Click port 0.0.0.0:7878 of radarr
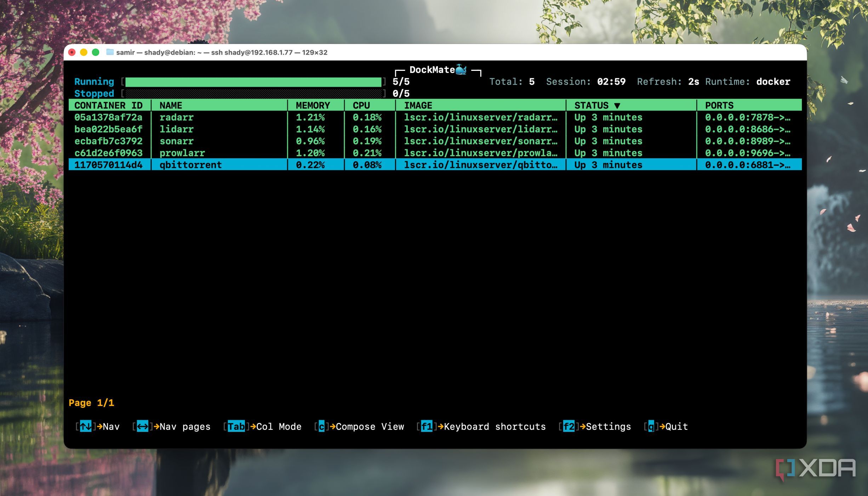Screen dimensions: 868x496 tap(747, 117)
